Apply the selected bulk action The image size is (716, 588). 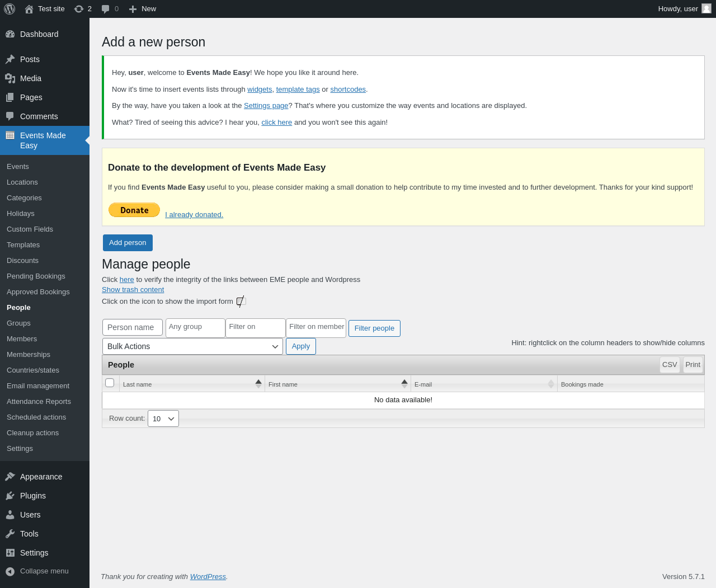(x=301, y=346)
